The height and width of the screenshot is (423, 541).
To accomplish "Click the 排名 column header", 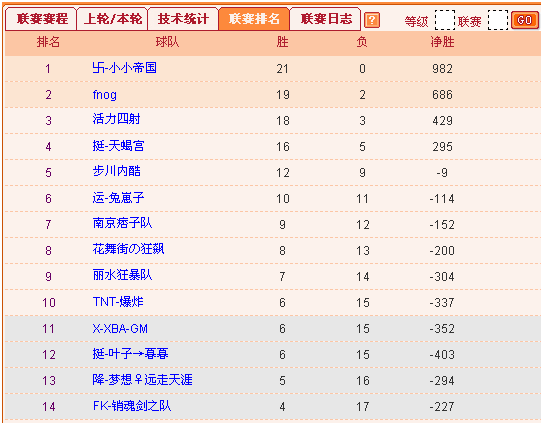I will pyautogui.click(x=48, y=42).
